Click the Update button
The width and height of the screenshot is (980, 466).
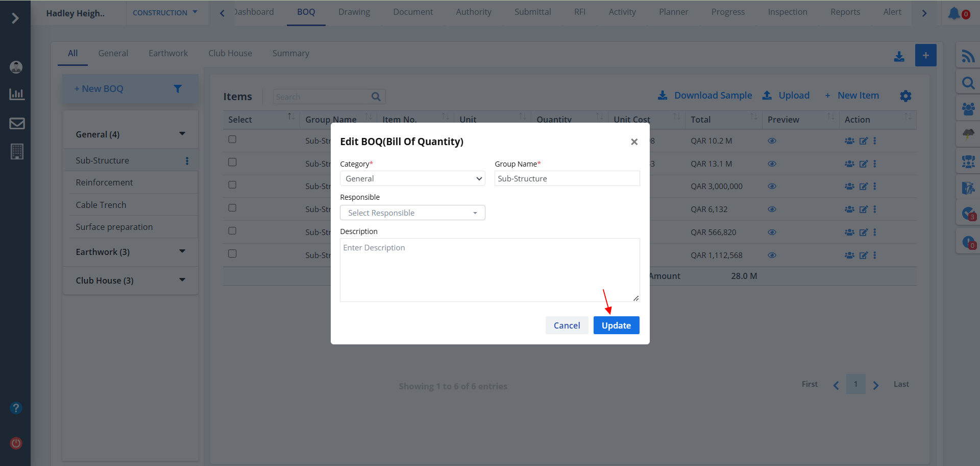(616, 325)
